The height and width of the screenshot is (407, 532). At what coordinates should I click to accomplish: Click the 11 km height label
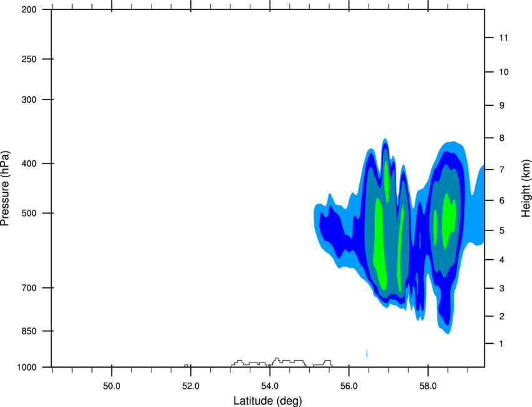(503, 38)
